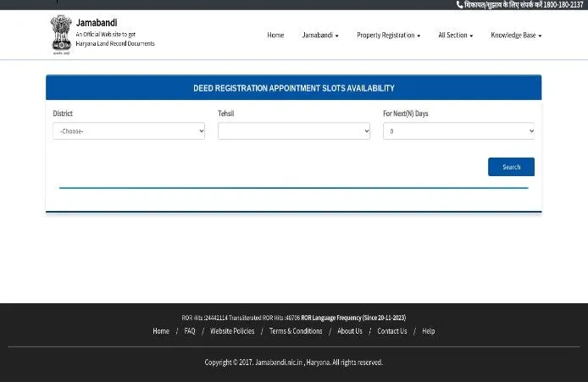
Task: Expand the Knowledge Base menu
Action: [x=516, y=36]
